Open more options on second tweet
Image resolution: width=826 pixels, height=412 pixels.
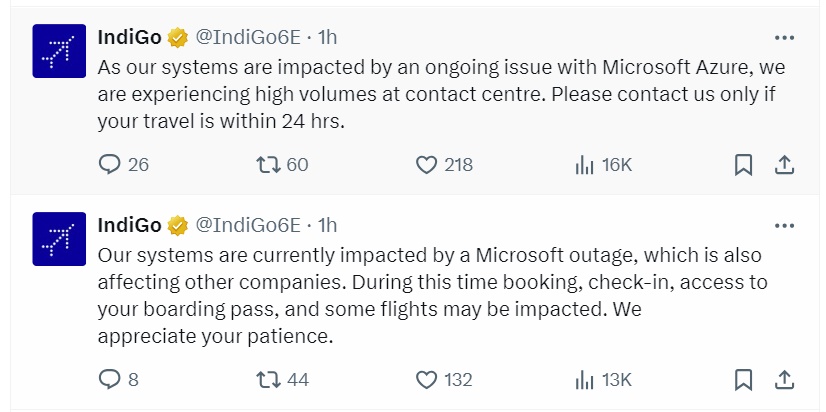[785, 224]
